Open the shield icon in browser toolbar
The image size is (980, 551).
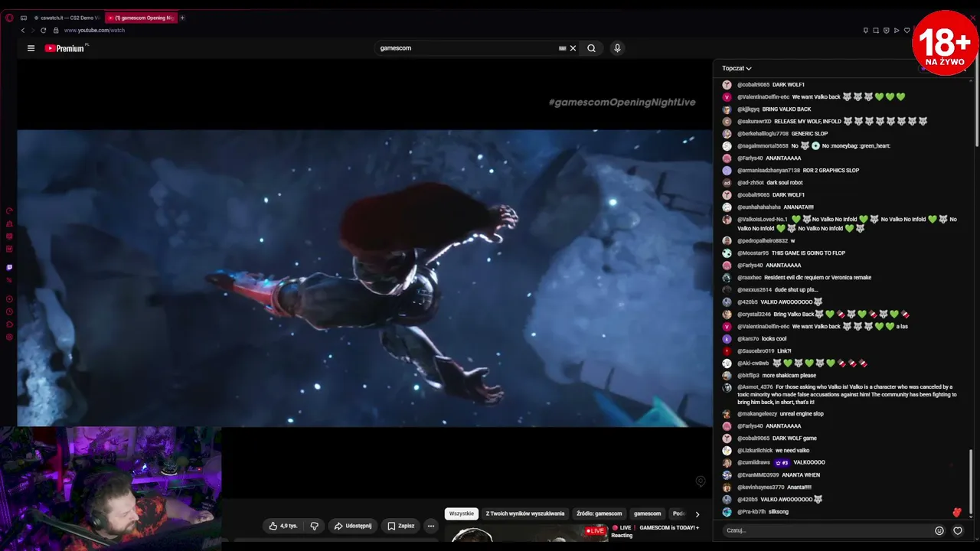click(x=886, y=31)
